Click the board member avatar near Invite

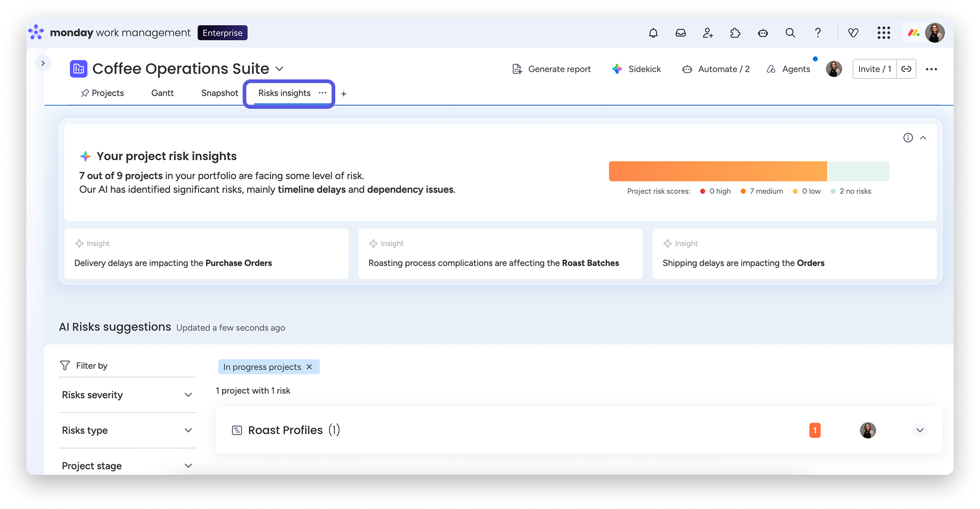(x=834, y=69)
